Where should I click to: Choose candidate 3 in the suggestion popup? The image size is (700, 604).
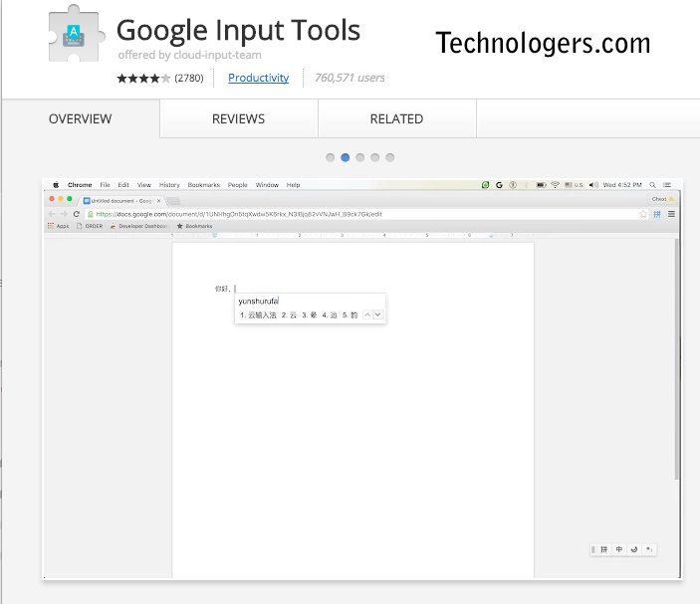coord(310,315)
